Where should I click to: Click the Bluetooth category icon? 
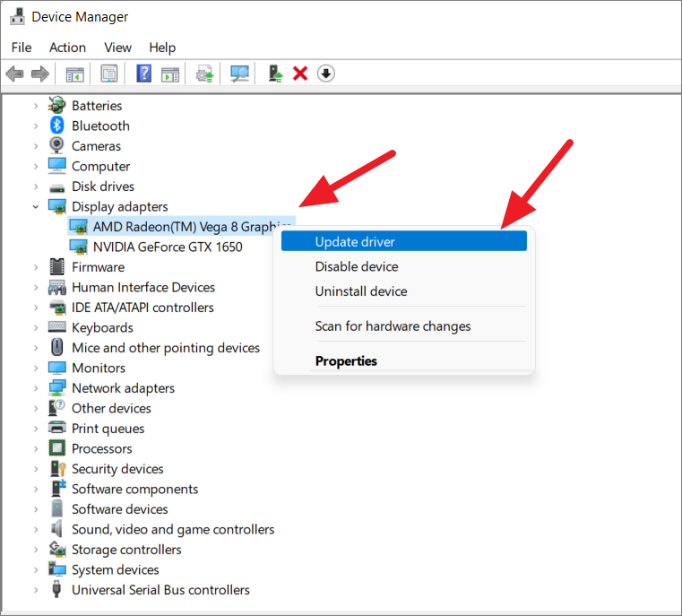pyautogui.click(x=57, y=126)
